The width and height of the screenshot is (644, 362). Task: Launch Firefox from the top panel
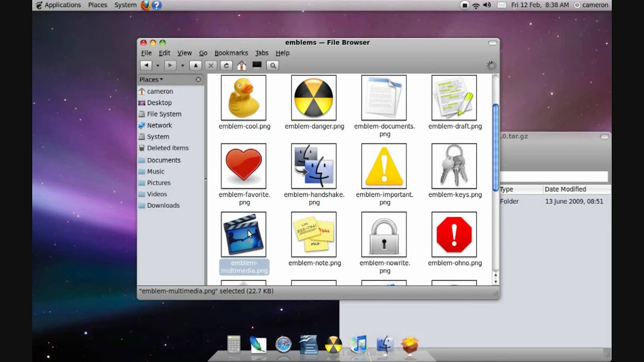(145, 5)
